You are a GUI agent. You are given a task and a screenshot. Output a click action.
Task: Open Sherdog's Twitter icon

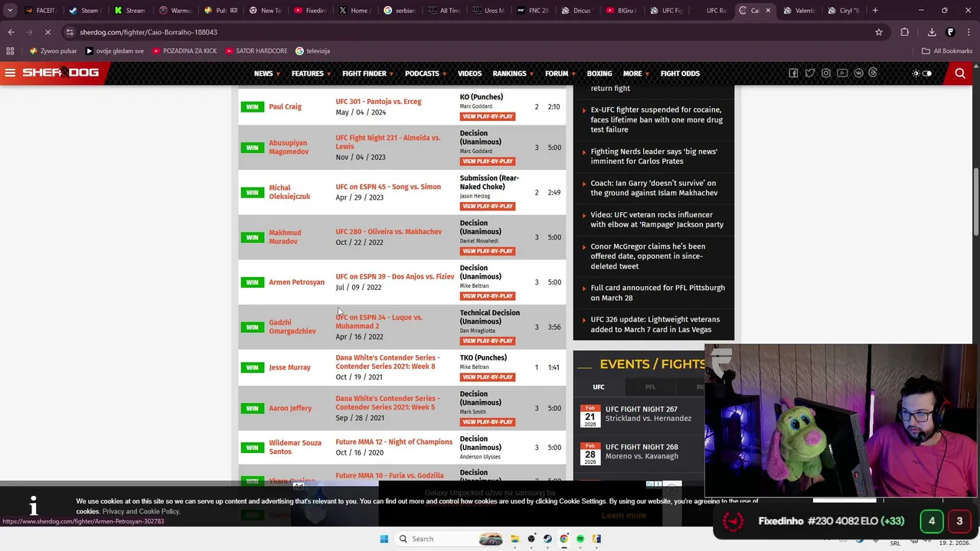(809, 73)
